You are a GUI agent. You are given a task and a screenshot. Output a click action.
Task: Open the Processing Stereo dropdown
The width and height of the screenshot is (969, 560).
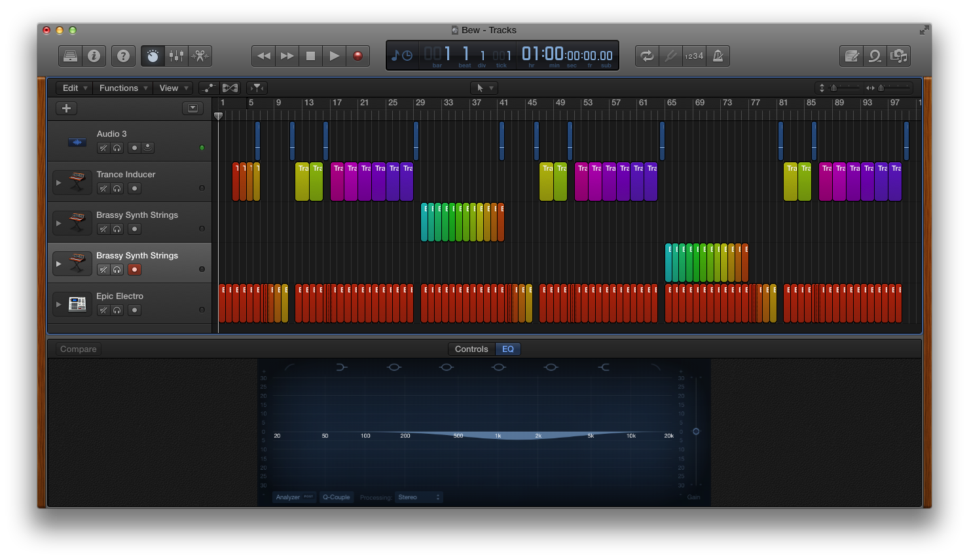pos(419,497)
